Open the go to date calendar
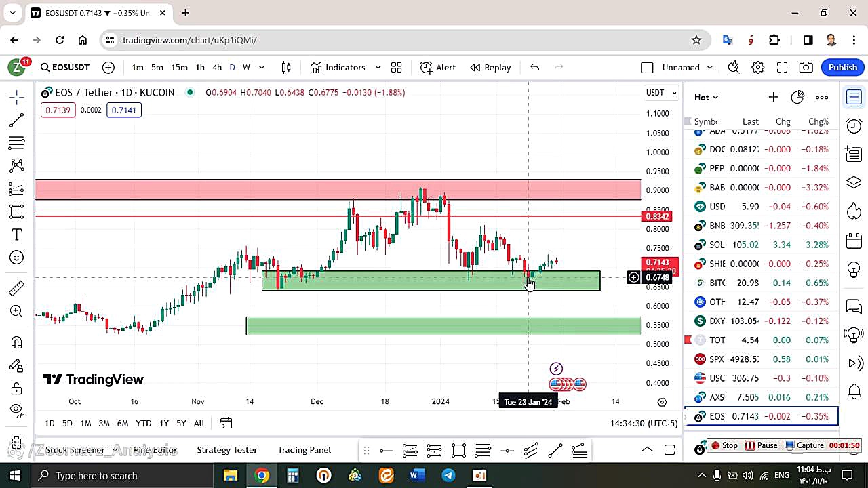The height and width of the screenshot is (488, 868). point(226,423)
